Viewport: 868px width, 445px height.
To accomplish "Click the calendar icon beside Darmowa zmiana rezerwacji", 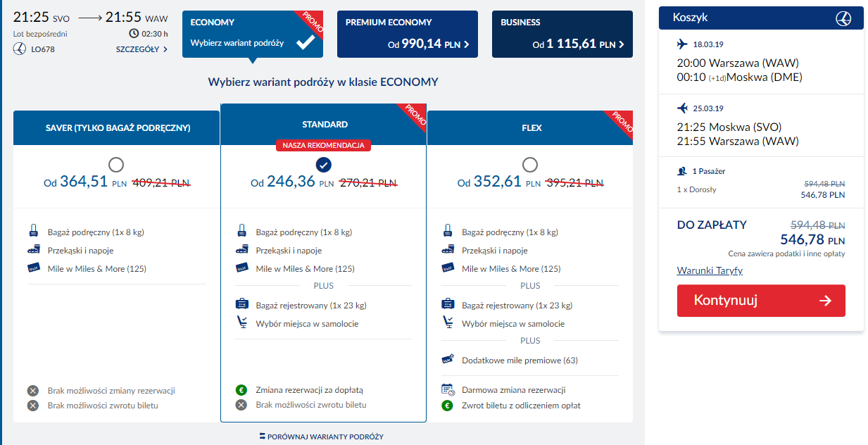I will (x=447, y=389).
